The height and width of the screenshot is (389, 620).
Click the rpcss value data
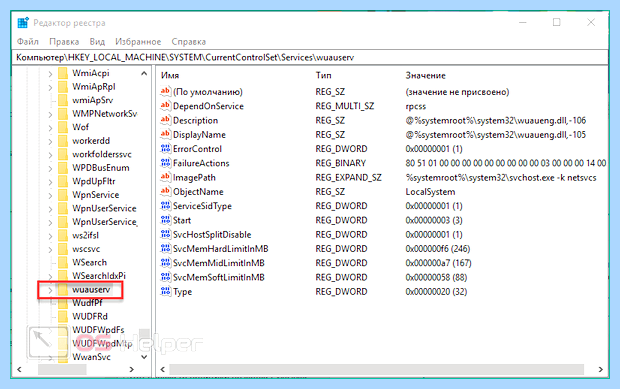coord(416,106)
